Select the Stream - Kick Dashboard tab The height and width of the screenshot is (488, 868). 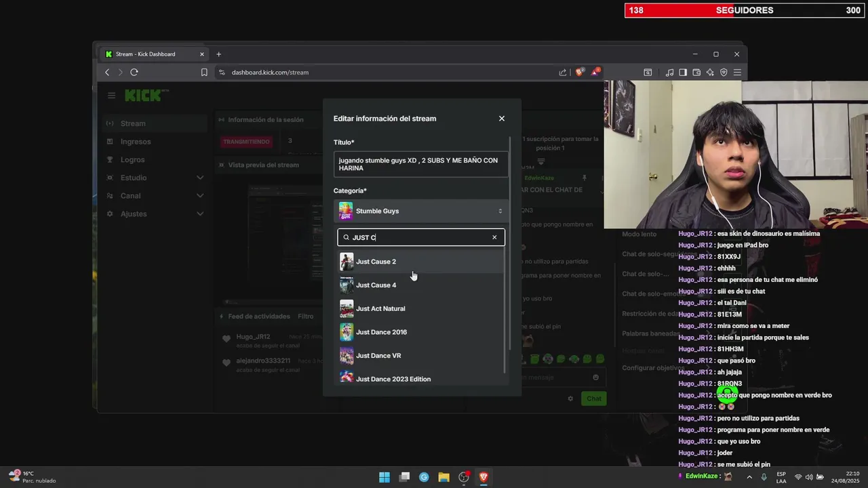point(154,54)
